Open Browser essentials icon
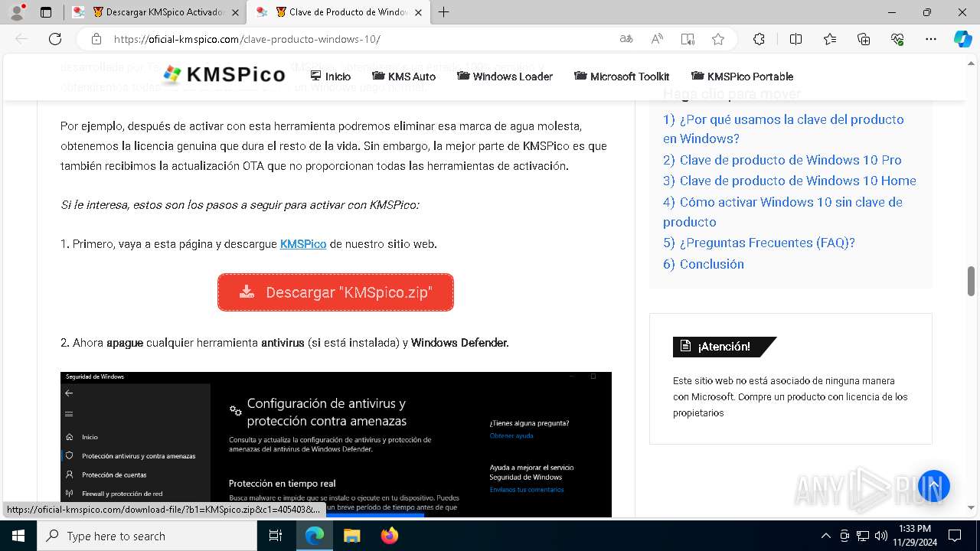Viewport: 980px width, 551px height. point(897,39)
